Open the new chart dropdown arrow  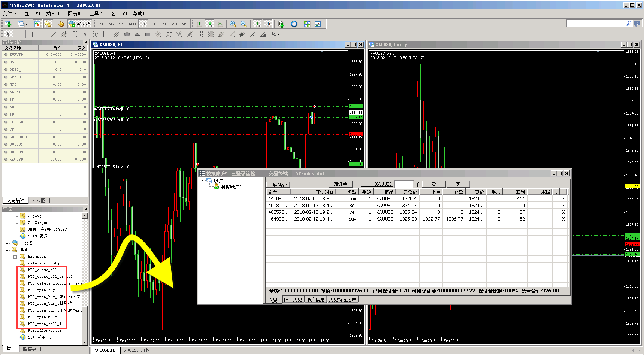pyautogui.click(x=13, y=24)
